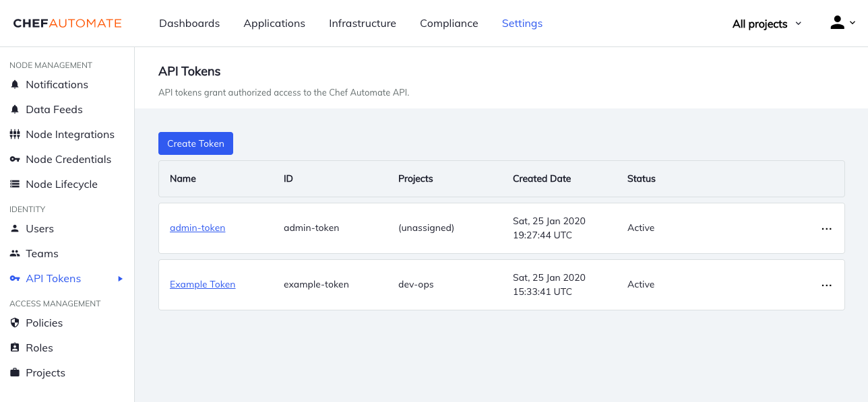The image size is (868, 402).
Task: Open the user profile menu
Action: tap(842, 23)
